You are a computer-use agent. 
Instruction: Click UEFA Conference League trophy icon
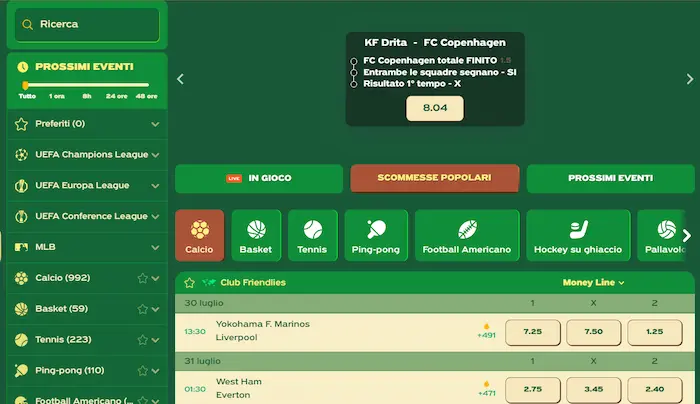(x=21, y=217)
